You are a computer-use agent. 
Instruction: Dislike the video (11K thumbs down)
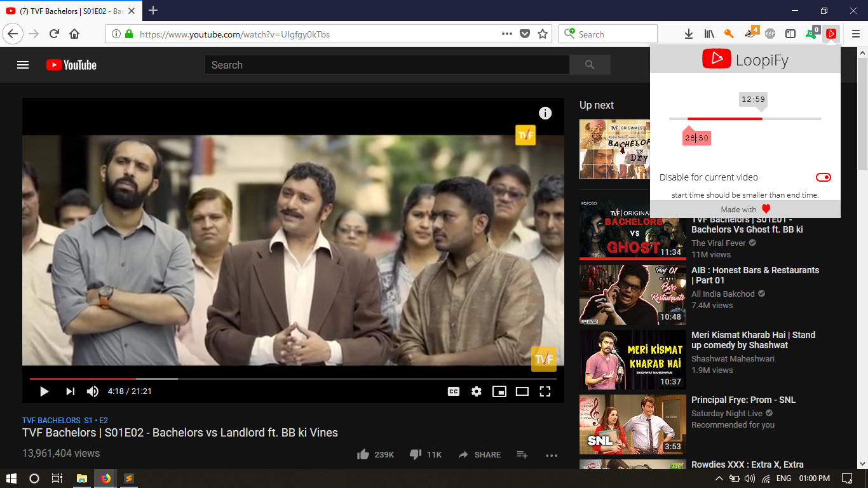pos(425,454)
